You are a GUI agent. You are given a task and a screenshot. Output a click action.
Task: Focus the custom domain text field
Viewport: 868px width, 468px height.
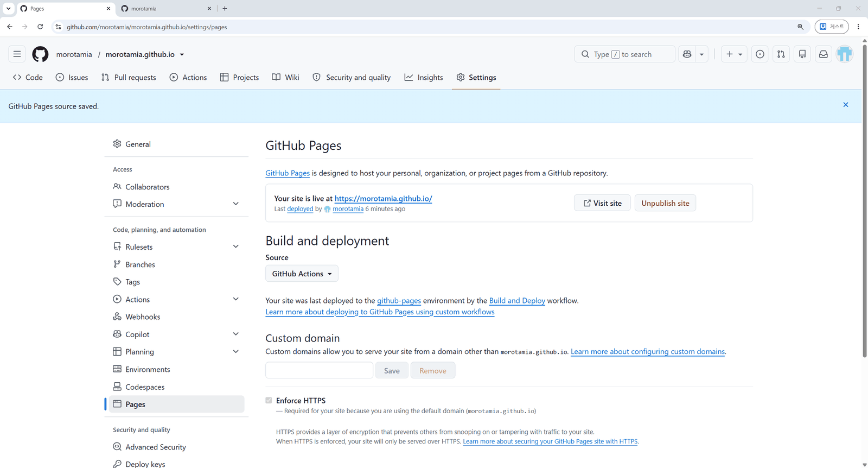(x=319, y=370)
